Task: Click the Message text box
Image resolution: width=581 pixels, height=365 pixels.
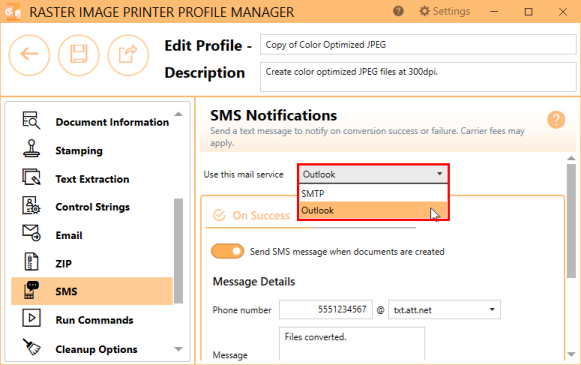Action: click(352, 344)
